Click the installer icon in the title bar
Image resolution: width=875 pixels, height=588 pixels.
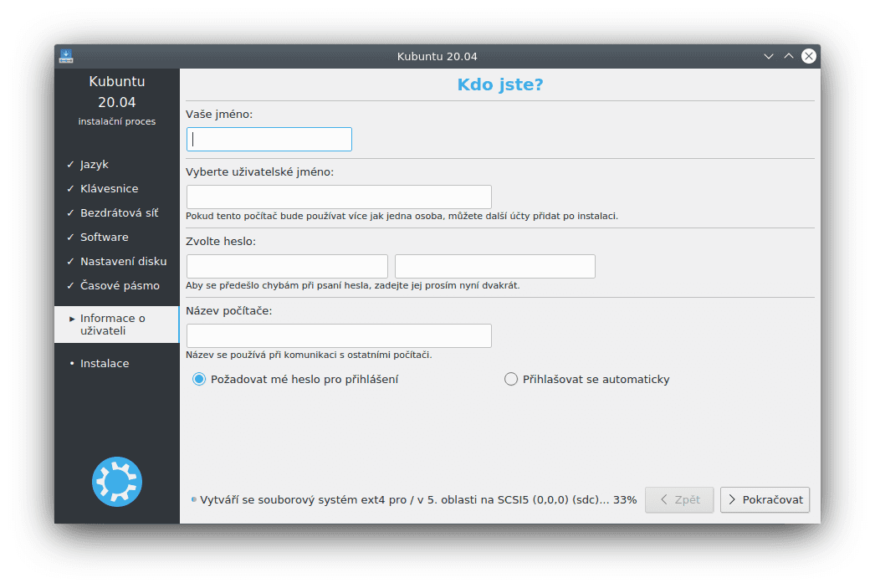[x=65, y=56]
